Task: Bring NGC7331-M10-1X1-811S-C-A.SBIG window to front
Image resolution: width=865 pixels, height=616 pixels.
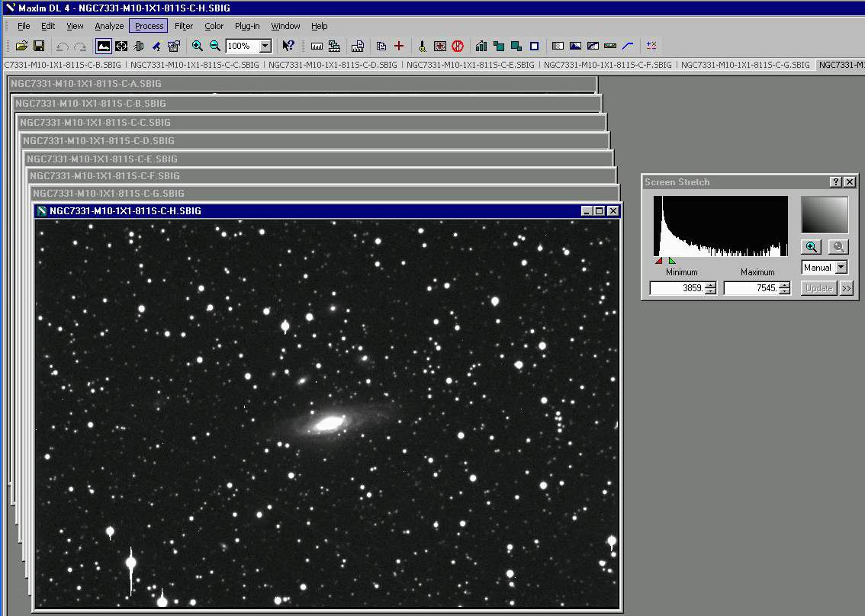Action: [x=302, y=84]
